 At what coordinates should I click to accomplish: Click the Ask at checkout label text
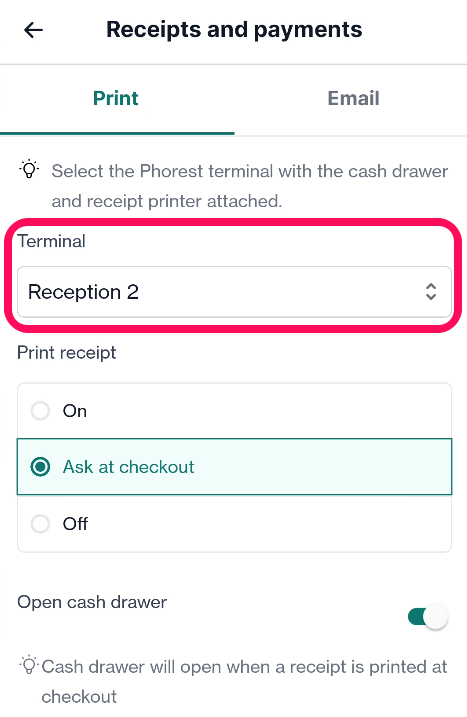click(x=129, y=467)
